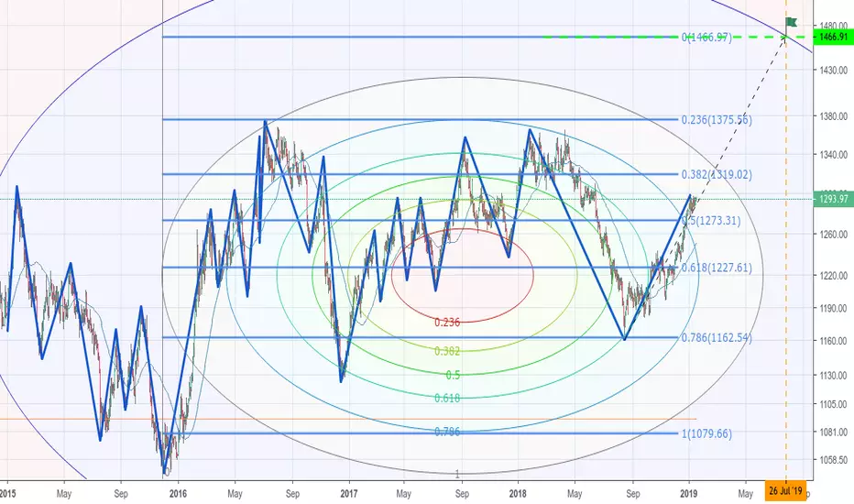Click the 1160.00 price axis label

[833, 341]
